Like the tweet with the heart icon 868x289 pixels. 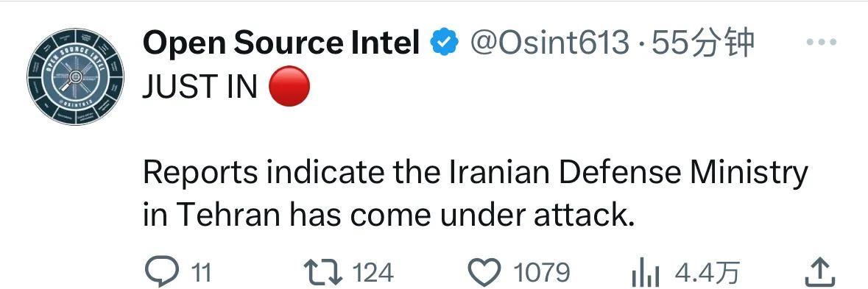[x=485, y=272]
